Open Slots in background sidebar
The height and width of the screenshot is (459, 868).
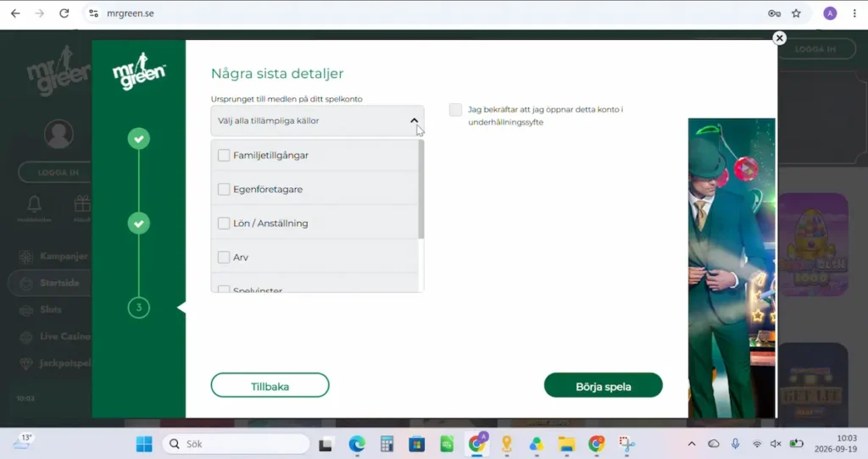point(41,310)
